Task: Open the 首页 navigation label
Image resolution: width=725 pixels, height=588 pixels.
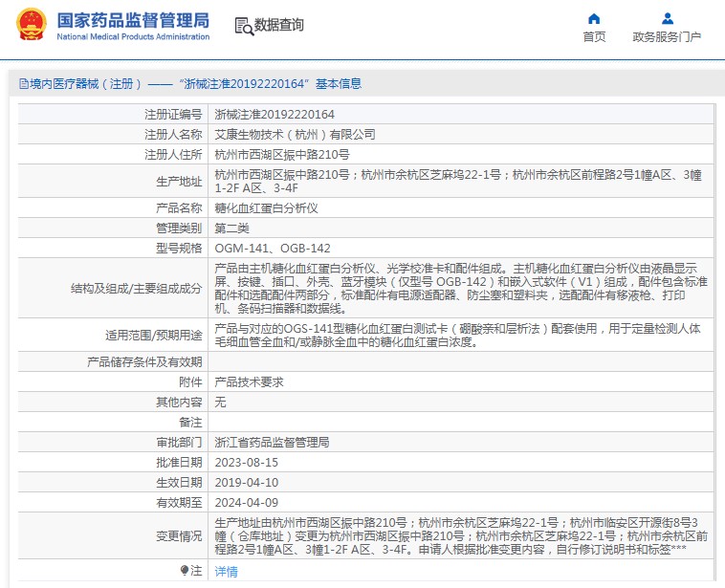Action: pos(594,37)
